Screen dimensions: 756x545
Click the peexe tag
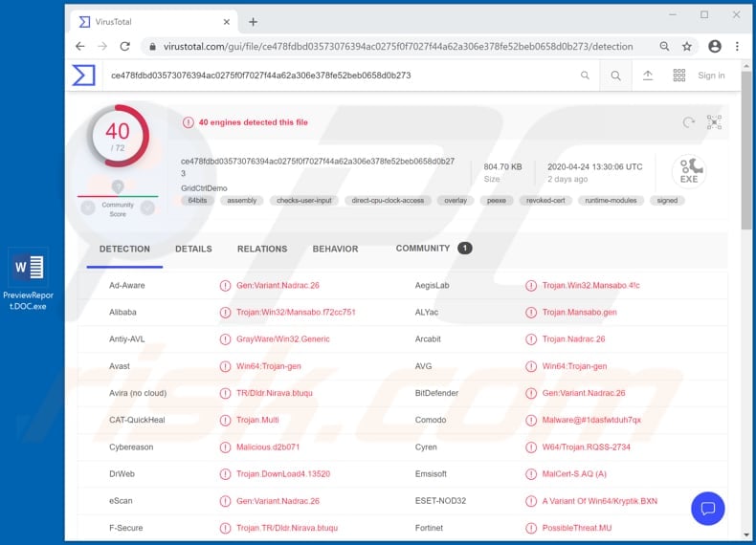(497, 201)
